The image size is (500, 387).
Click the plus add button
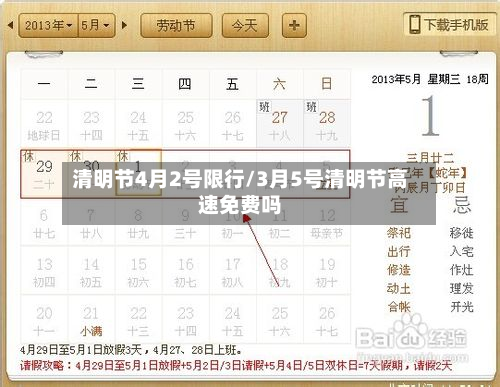pos(294,25)
